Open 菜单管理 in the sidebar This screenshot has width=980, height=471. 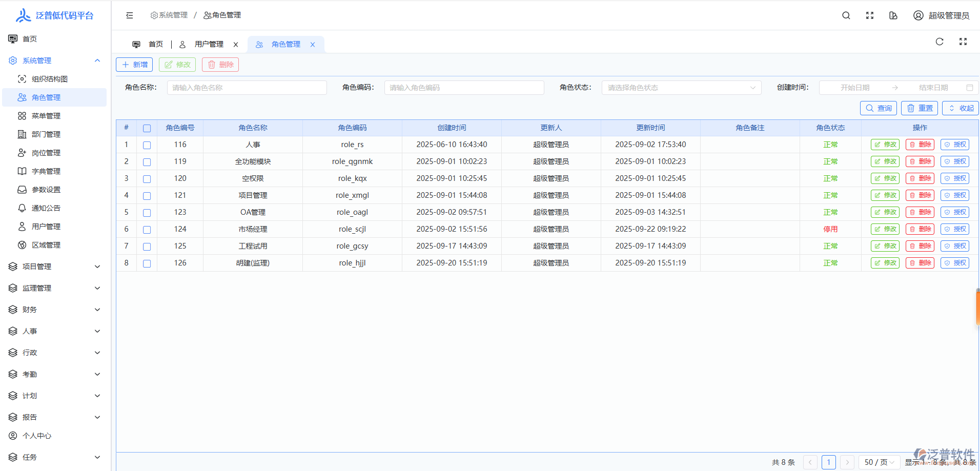pos(46,116)
